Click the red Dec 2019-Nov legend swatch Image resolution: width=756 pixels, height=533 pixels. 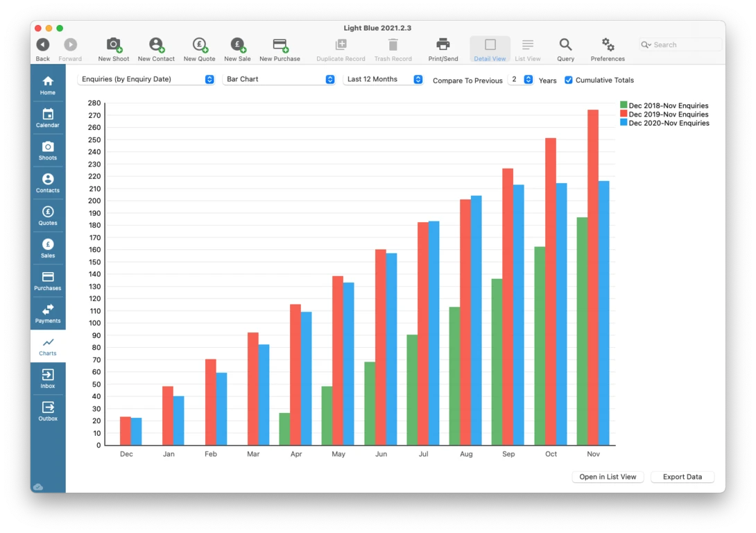pos(624,114)
